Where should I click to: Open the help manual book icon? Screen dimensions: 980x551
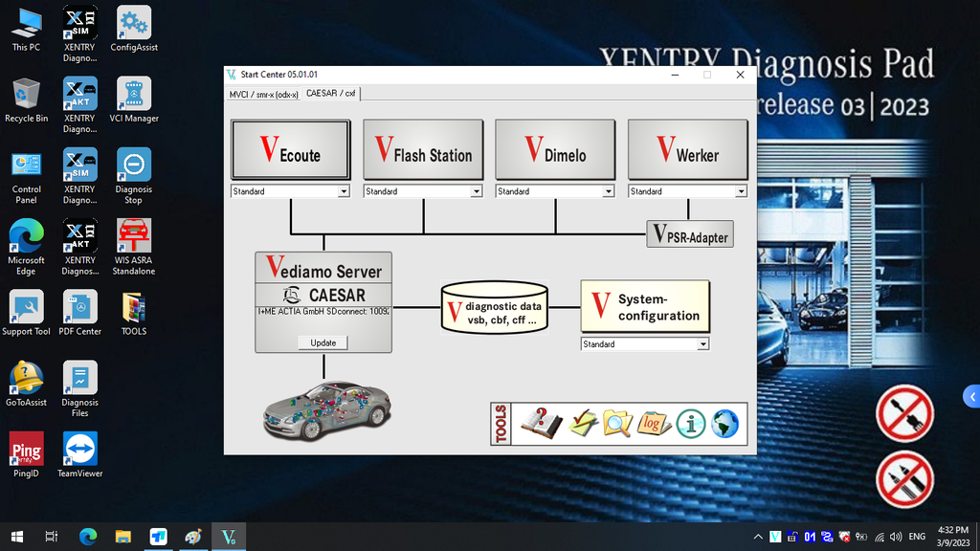pos(540,423)
